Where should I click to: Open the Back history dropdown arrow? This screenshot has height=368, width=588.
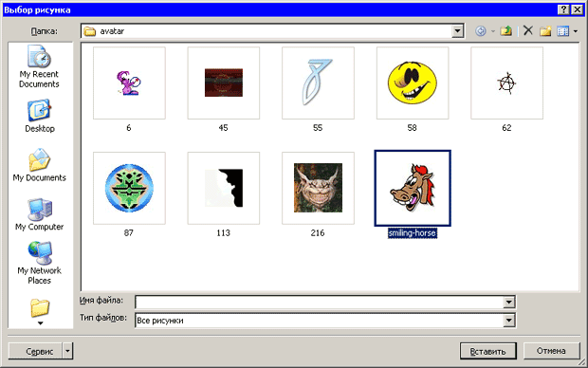(493, 31)
